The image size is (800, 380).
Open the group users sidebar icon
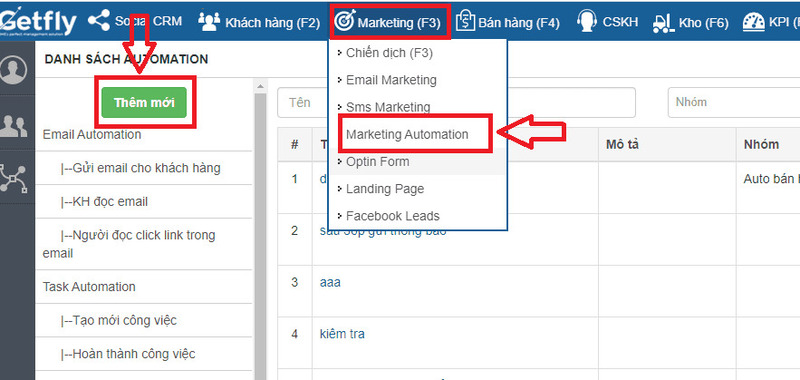(x=14, y=125)
